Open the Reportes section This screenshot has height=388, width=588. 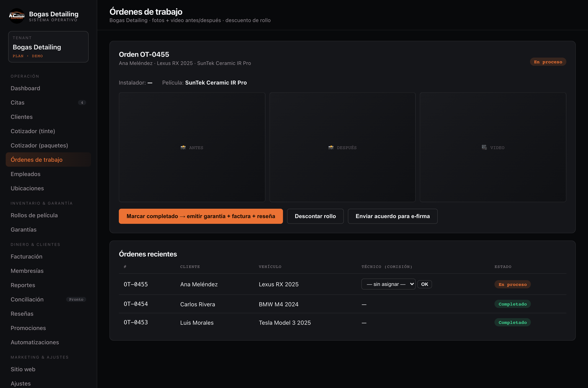point(48,285)
